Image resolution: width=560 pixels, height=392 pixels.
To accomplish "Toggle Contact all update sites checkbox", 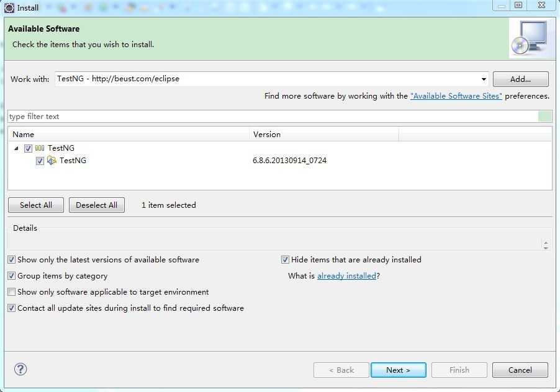I will tap(11, 308).
